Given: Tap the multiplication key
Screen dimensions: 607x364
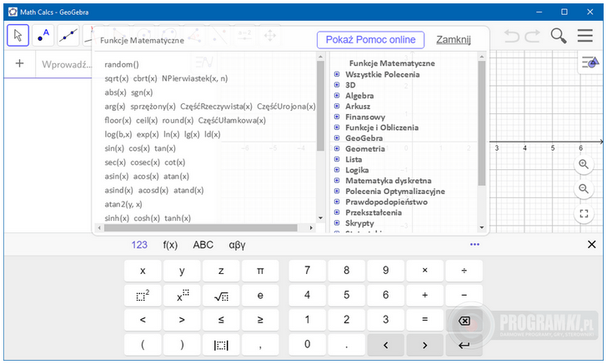Looking at the screenshot, I should [424, 271].
